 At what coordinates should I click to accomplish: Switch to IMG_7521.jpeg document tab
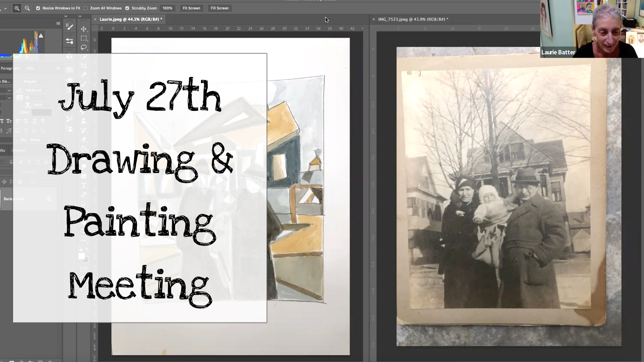[x=413, y=19]
